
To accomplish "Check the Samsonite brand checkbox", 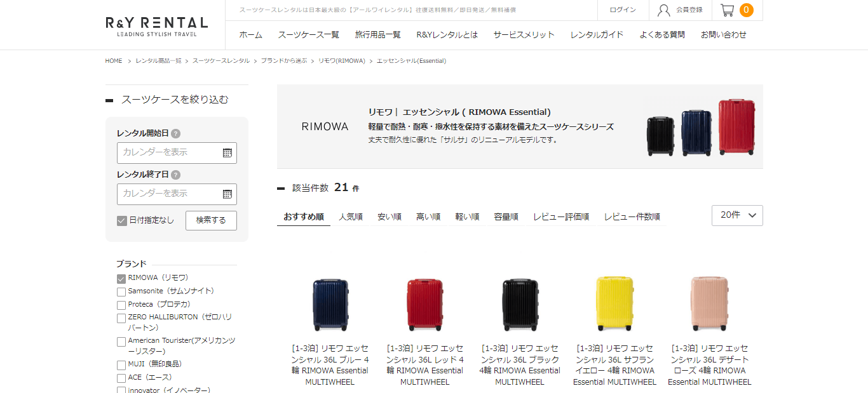I will (x=121, y=292).
